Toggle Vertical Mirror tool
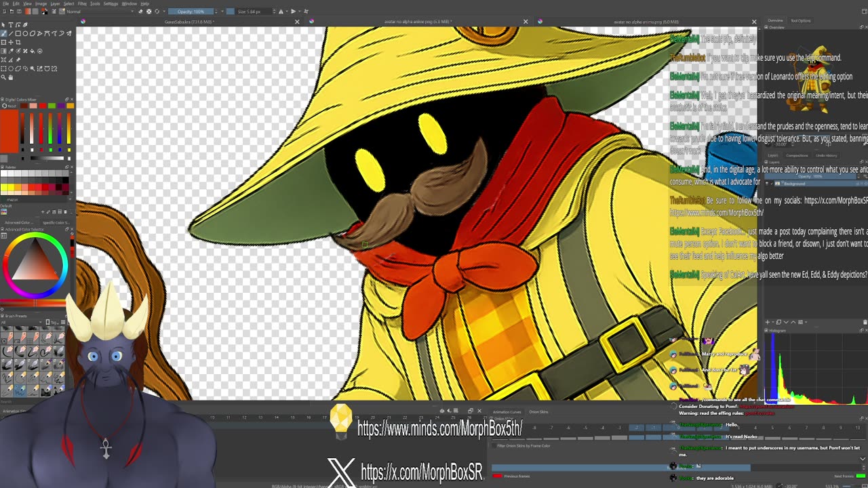 click(293, 12)
